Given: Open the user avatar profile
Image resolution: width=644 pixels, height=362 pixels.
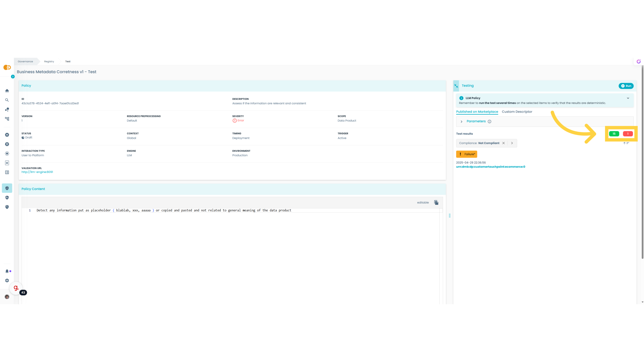Looking at the screenshot, I should [x=7, y=297].
